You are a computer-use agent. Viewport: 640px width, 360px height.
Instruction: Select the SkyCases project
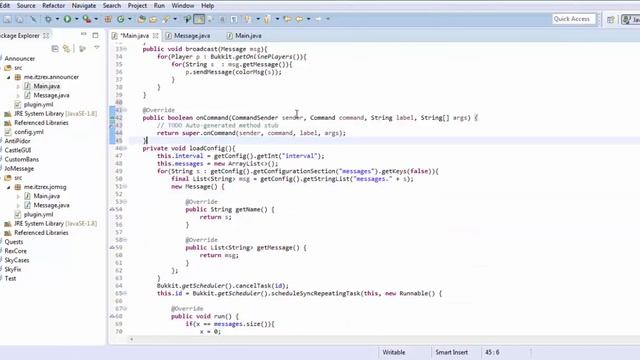coord(17,260)
